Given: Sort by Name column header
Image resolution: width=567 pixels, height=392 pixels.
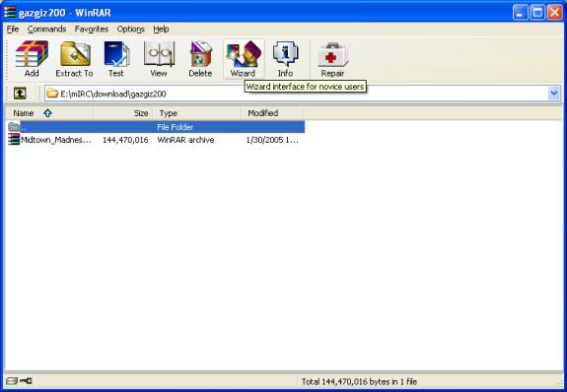Looking at the screenshot, I should click(x=49, y=113).
